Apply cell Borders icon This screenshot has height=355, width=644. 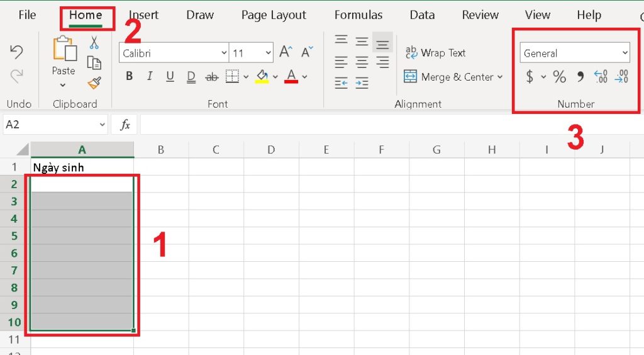click(232, 76)
